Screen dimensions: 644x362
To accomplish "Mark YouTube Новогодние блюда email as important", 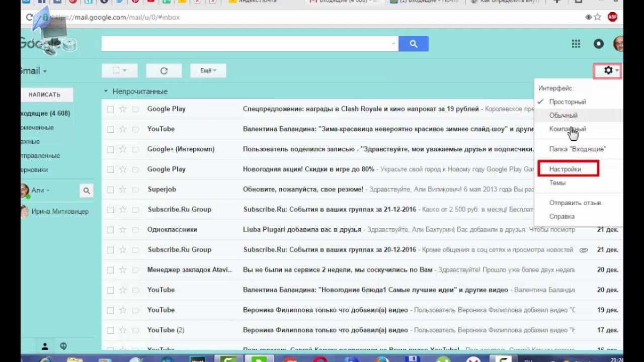I will point(135,290).
